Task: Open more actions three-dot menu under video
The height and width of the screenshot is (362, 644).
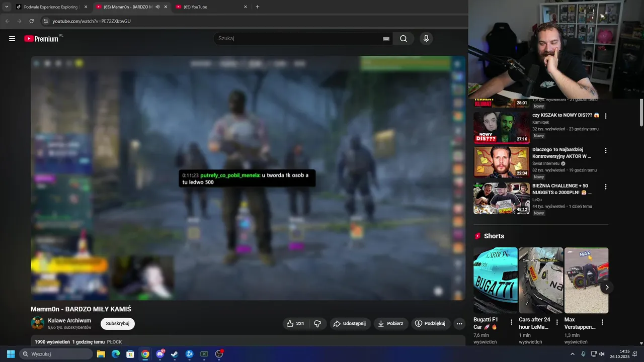Action: point(459,324)
